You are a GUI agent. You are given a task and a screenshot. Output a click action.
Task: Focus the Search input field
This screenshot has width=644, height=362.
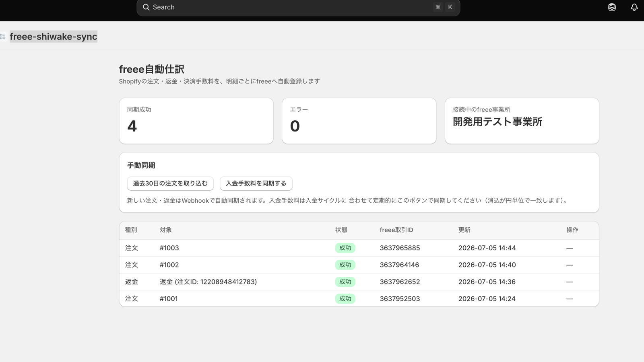coord(298,7)
